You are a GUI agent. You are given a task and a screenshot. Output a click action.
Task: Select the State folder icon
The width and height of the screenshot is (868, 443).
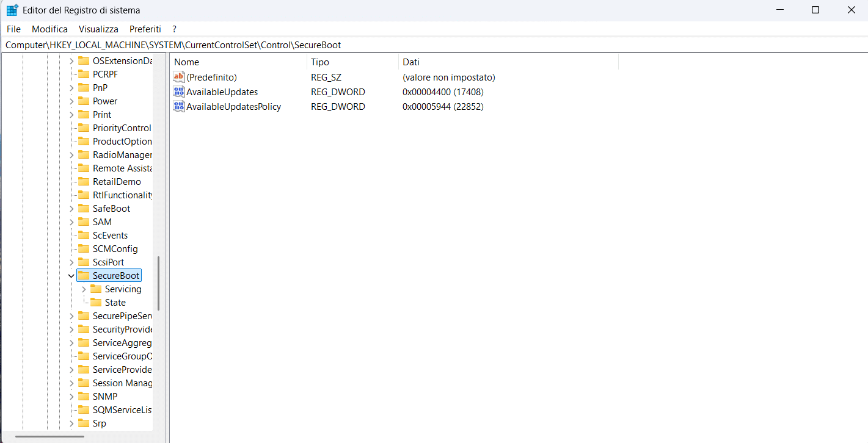(96, 303)
